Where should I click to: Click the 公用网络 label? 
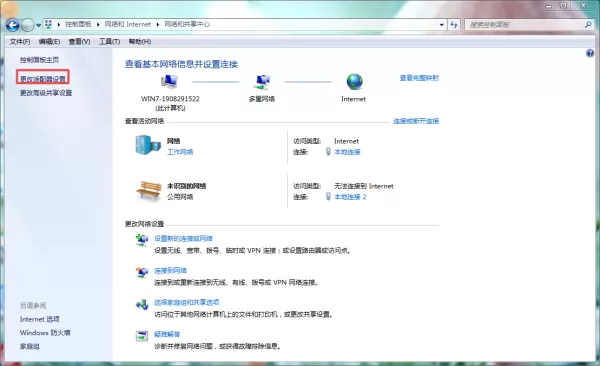pos(180,197)
